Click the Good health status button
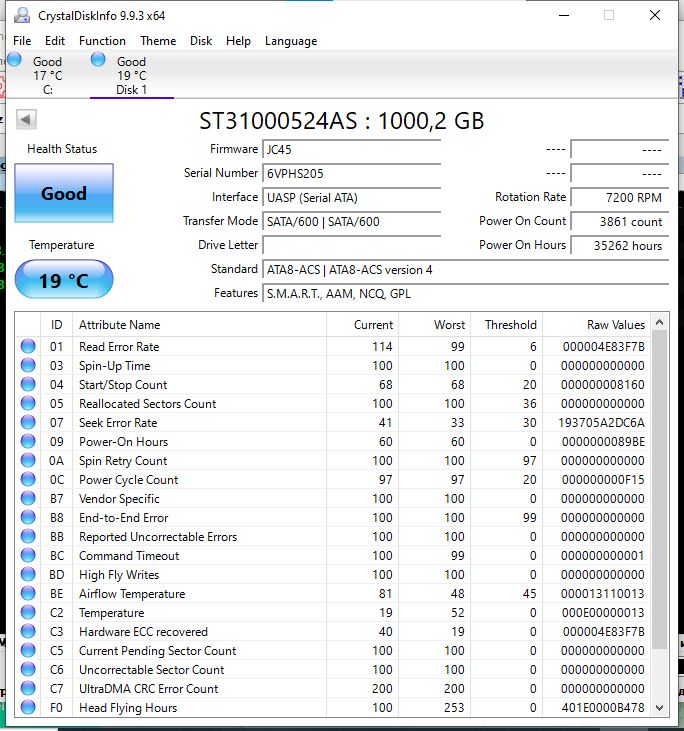 point(64,193)
